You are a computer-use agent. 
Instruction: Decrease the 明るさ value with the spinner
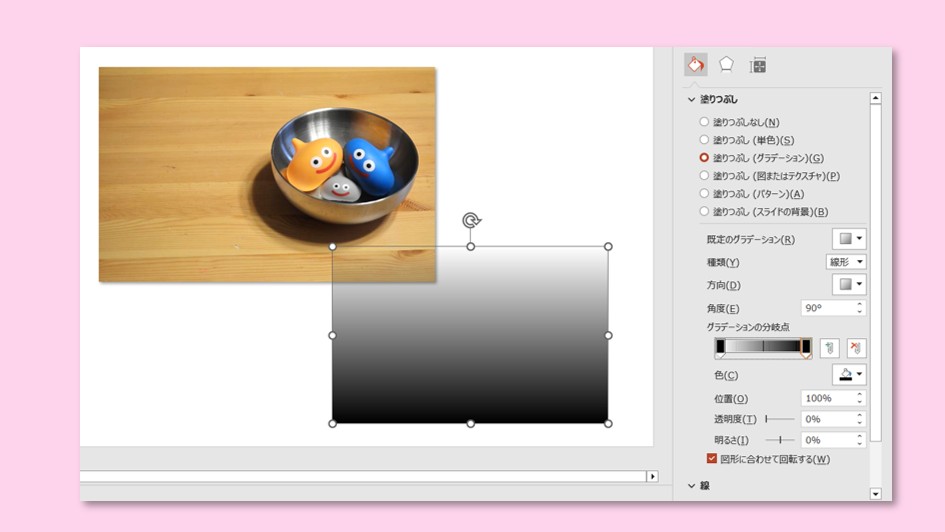[859, 443]
